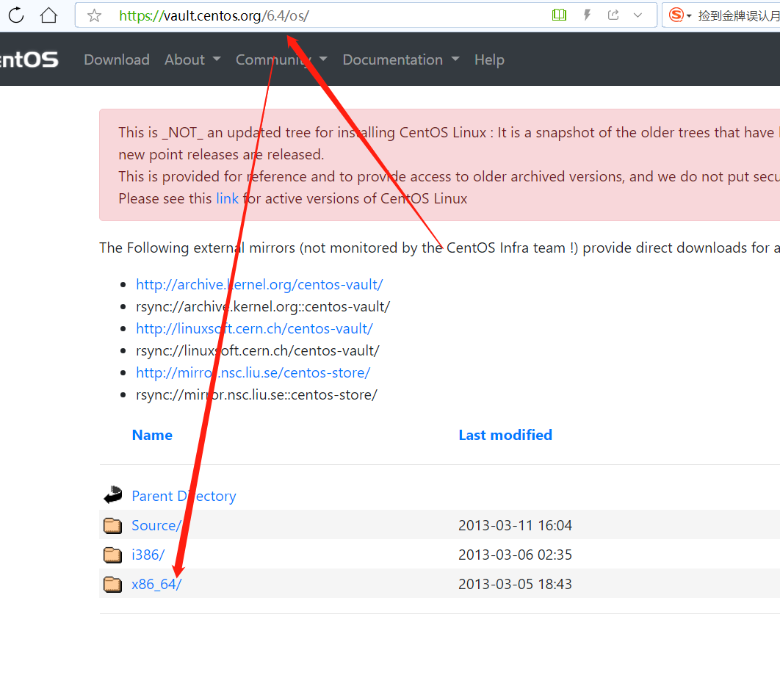Go to the browser home page icon
This screenshot has height=700, width=780.
48,15
